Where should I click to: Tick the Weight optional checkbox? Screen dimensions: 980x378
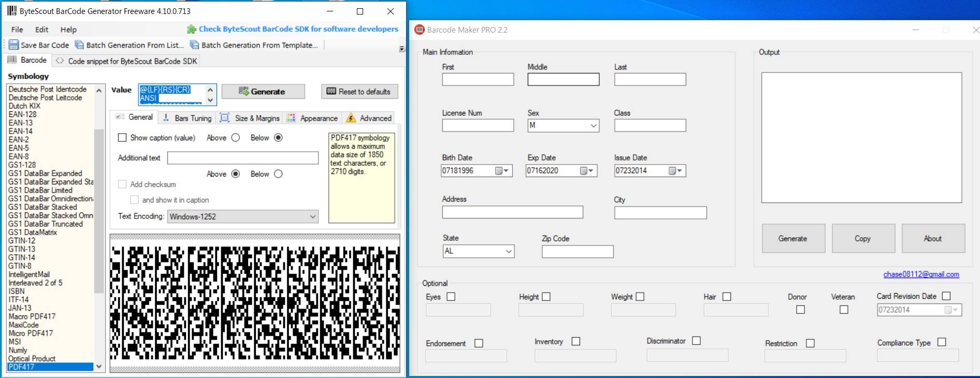[x=640, y=297]
